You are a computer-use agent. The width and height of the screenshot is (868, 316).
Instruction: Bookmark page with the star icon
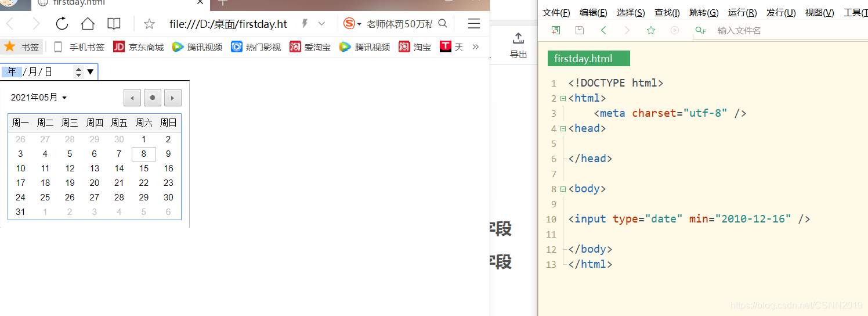pyautogui.click(x=149, y=24)
